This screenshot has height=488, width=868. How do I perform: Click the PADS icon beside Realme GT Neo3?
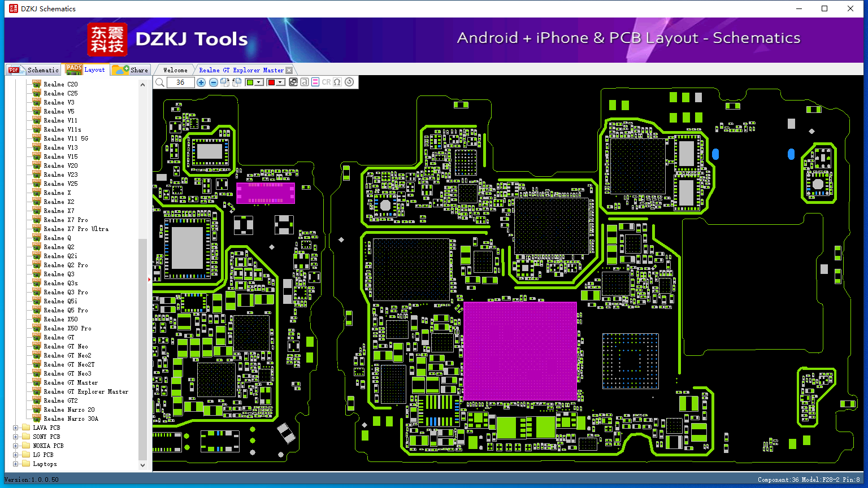tap(37, 373)
